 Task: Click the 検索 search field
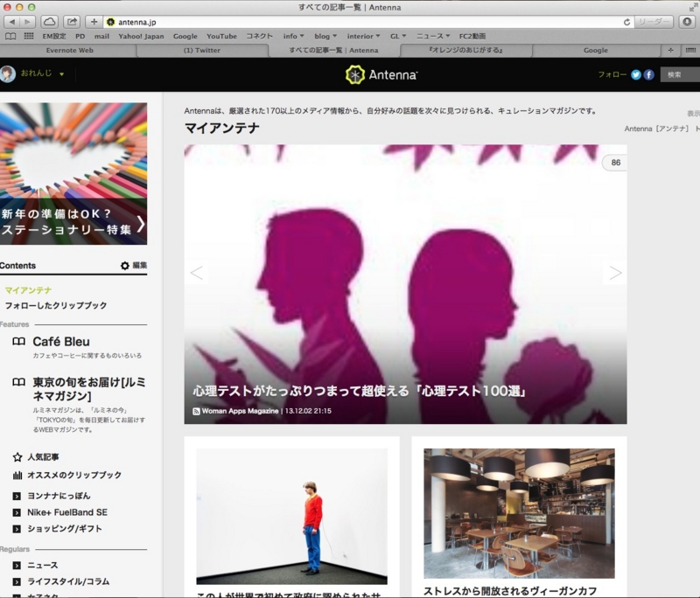pos(680,75)
